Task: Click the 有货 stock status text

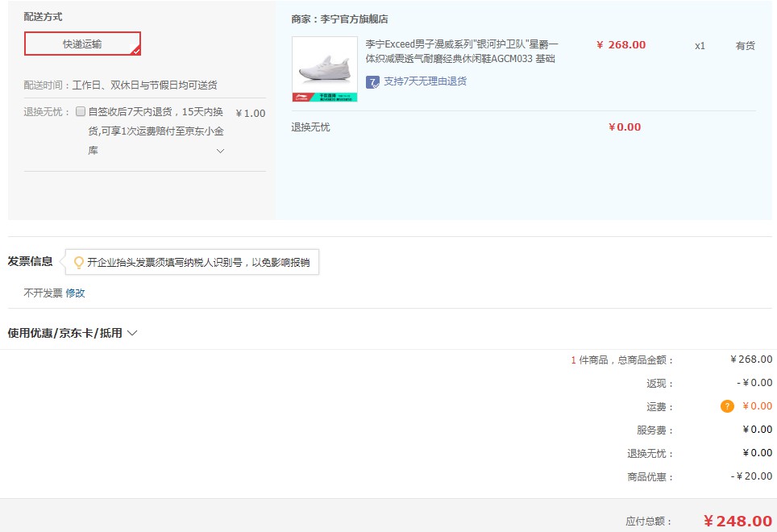Action: click(746, 46)
